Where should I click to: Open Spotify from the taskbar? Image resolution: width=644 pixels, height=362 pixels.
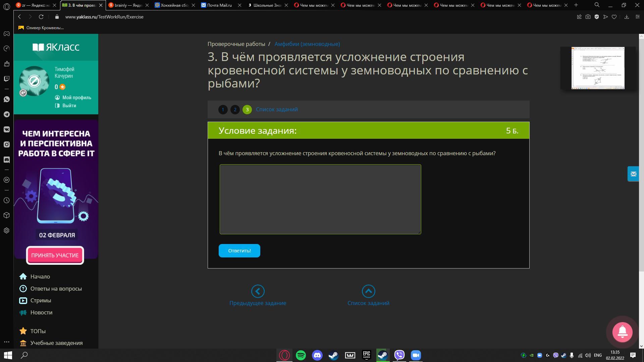pos(301,355)
